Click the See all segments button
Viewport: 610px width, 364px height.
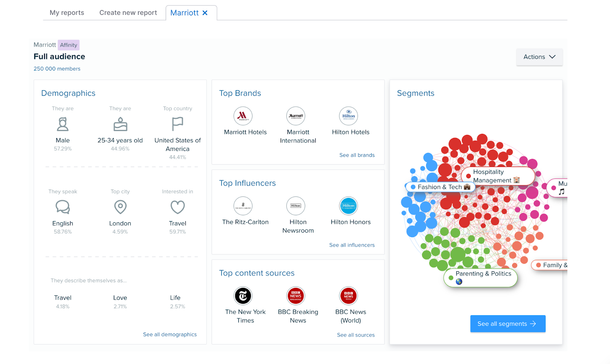(x=507, y=324)
